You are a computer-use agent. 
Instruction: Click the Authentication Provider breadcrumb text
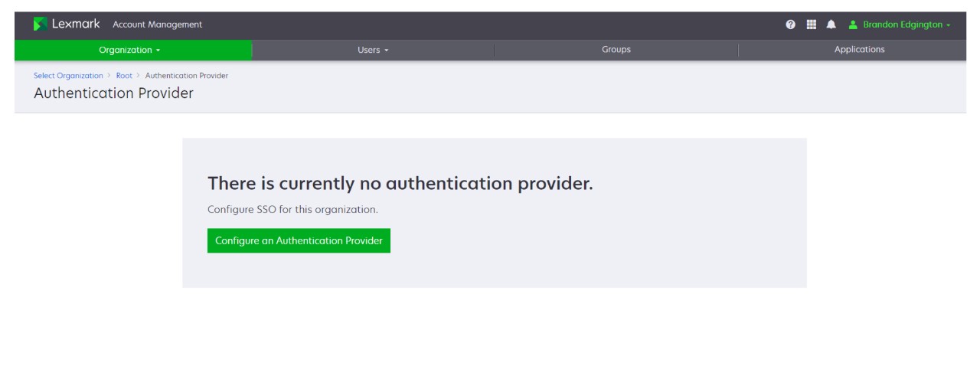coord(187,76)
